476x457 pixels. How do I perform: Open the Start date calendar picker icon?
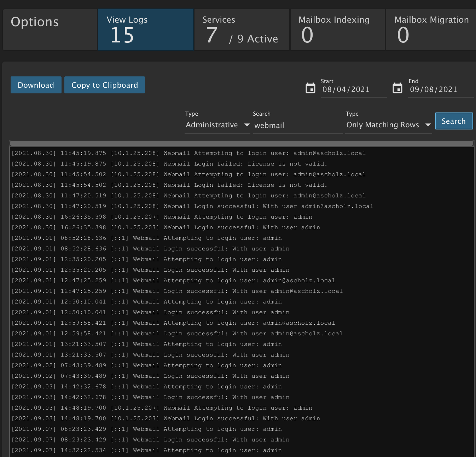coord(310,88)
